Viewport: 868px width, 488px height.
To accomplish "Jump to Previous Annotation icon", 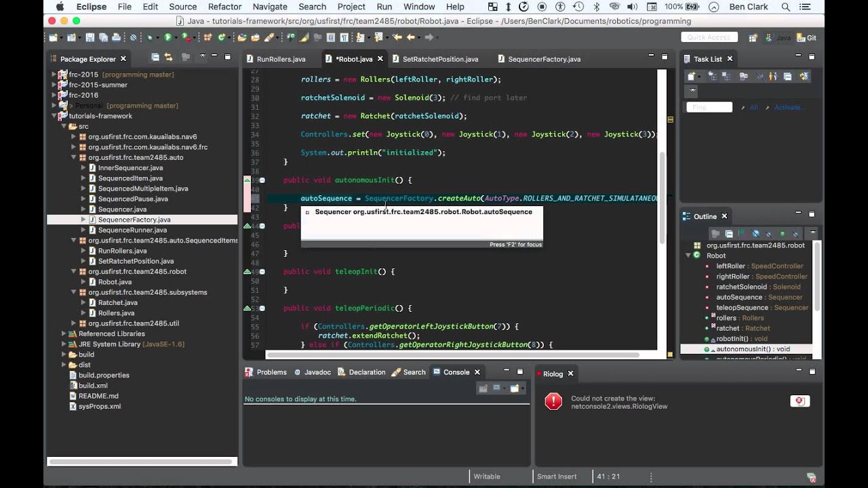I will (378, 38).
